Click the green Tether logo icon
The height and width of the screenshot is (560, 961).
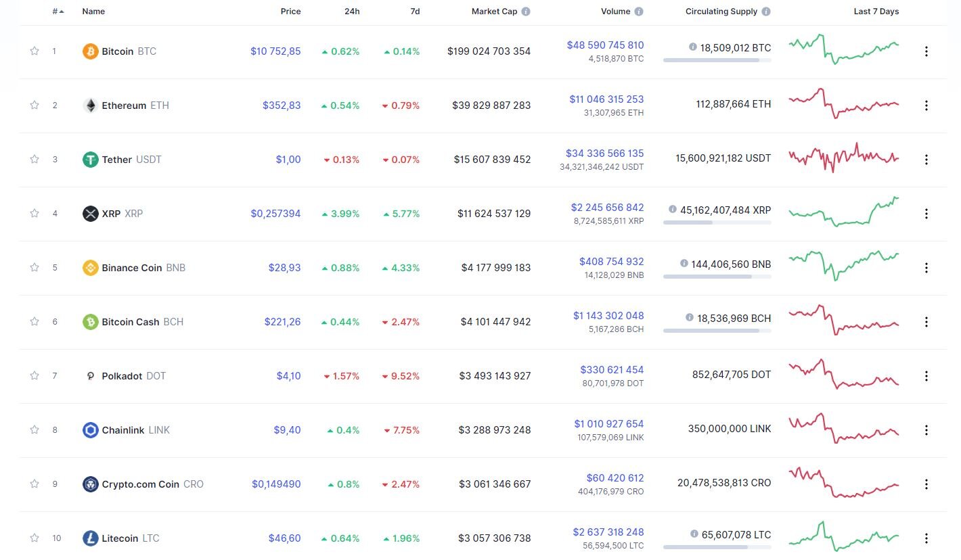pyautogui.click(x=90, y=160)
